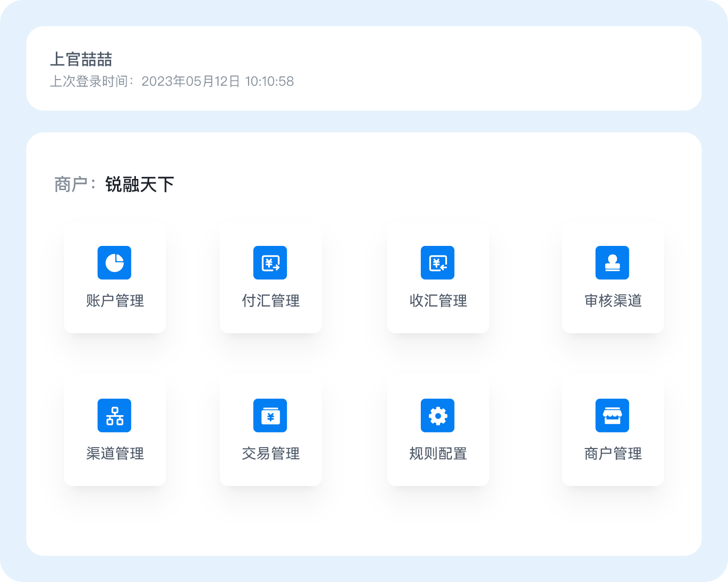Click the user name 上官喆喆

click(x=81, y=60)
